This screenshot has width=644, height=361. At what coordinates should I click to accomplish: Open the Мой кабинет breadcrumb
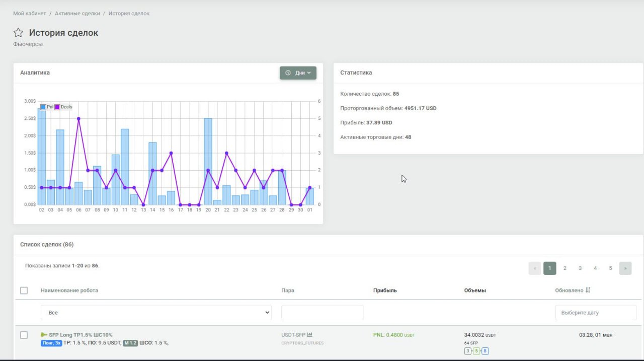point(30,13)
